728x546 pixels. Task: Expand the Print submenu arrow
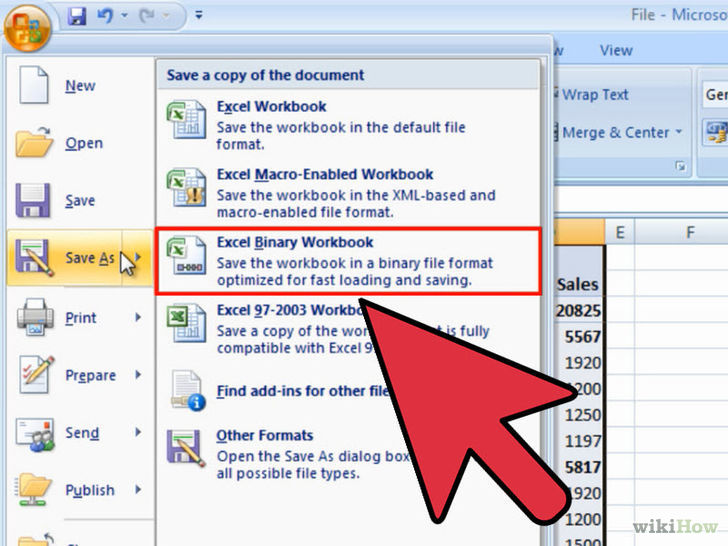[x=138, y=317]
